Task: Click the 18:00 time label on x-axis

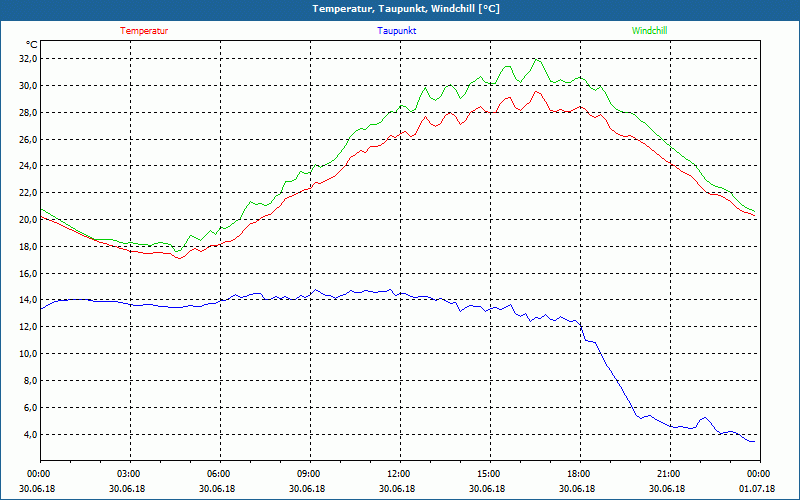Action: point(580,474)
